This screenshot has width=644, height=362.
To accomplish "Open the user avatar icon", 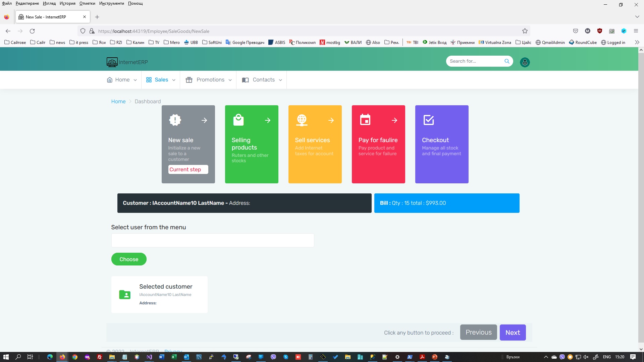I will (525, 62).
